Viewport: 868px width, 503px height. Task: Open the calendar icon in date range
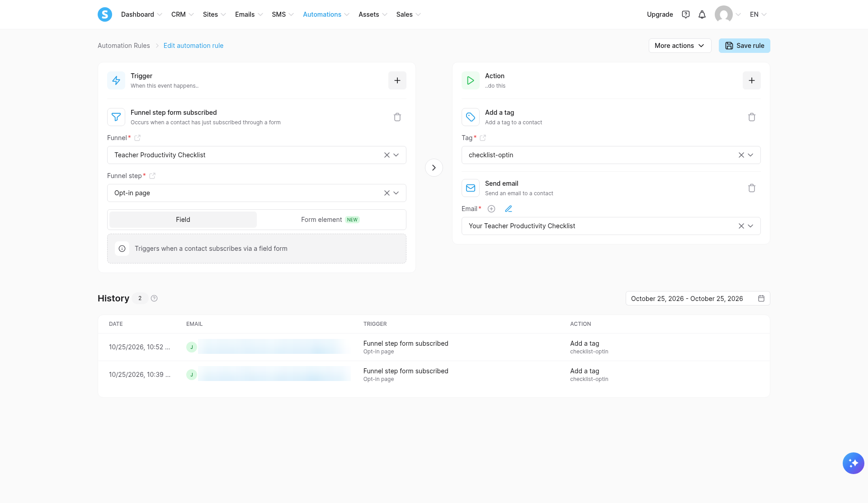(x=761, y=298)
